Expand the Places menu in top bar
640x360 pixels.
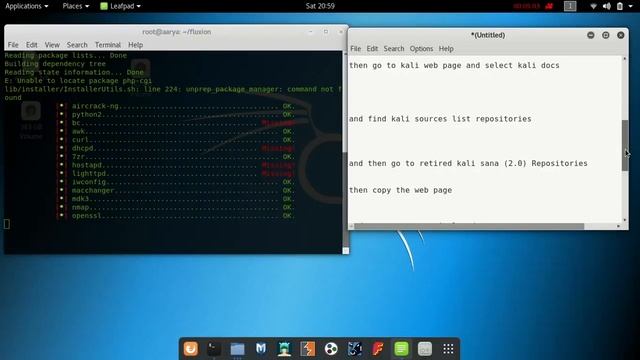point(76,6)
